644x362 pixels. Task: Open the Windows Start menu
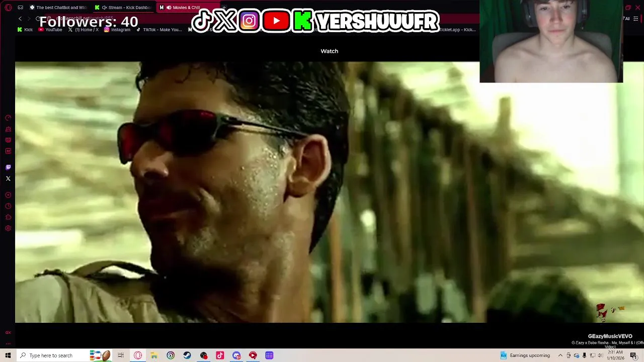click(8, 355)
